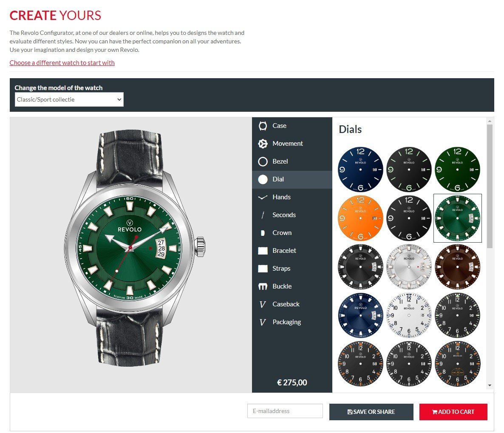
Task: Click the dials list scrollbar down arrow
Action: [x=490, y=385]
